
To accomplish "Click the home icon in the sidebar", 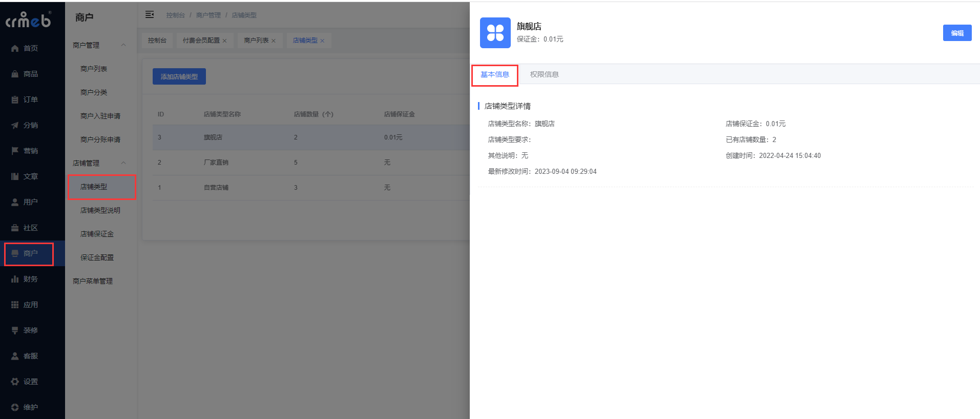I will [15, 48].
